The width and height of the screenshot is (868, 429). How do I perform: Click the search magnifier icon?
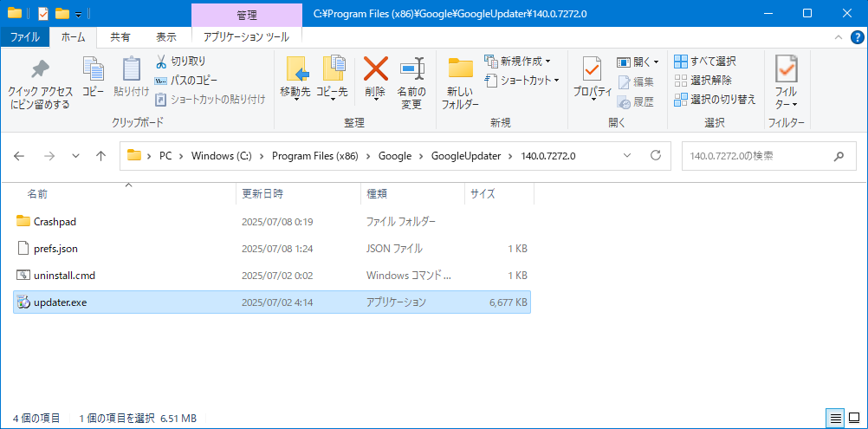point(838,156)
